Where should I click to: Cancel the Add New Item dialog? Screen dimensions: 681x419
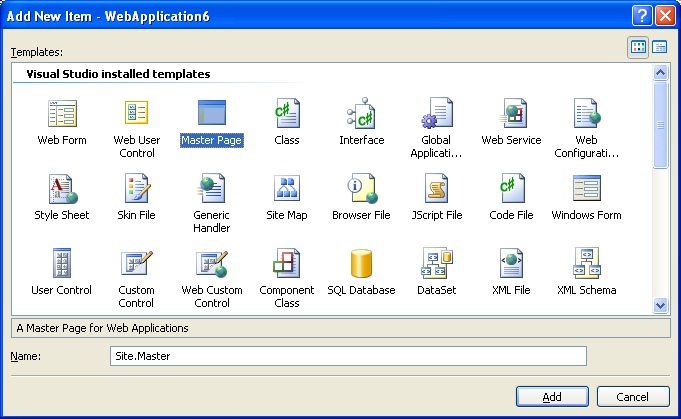coord(633,396)
